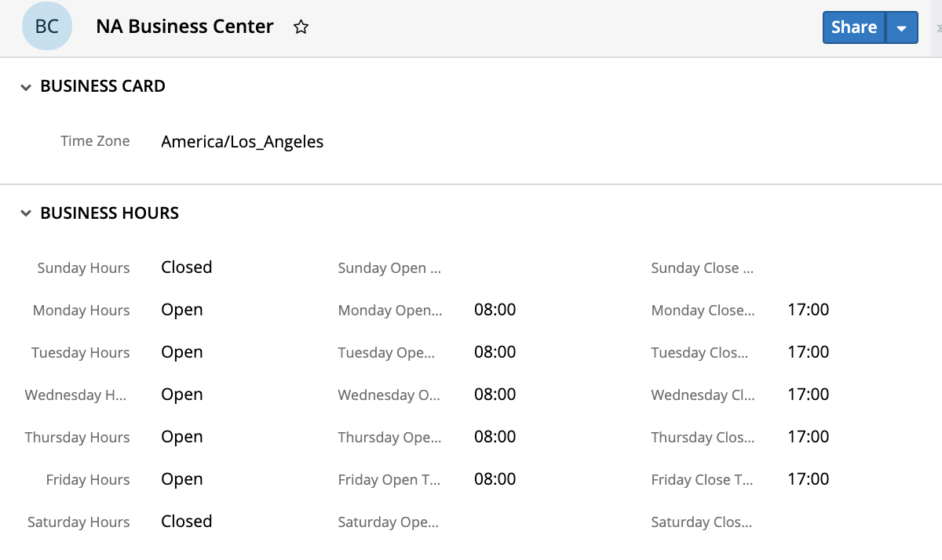Click the Monday close time 17:00
The height and width of the screenshot is (560, 942).
tap(808, 310)
